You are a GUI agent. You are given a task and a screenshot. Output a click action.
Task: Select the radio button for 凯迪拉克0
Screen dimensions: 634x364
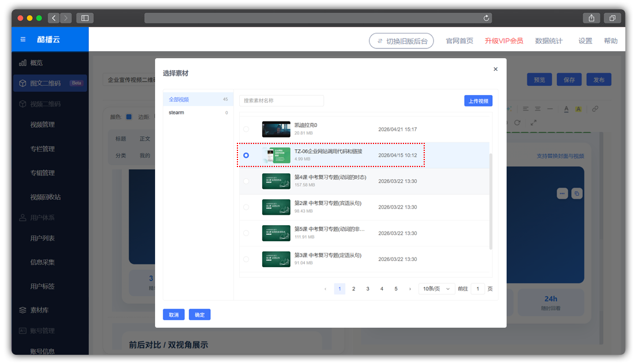(246, 130)
